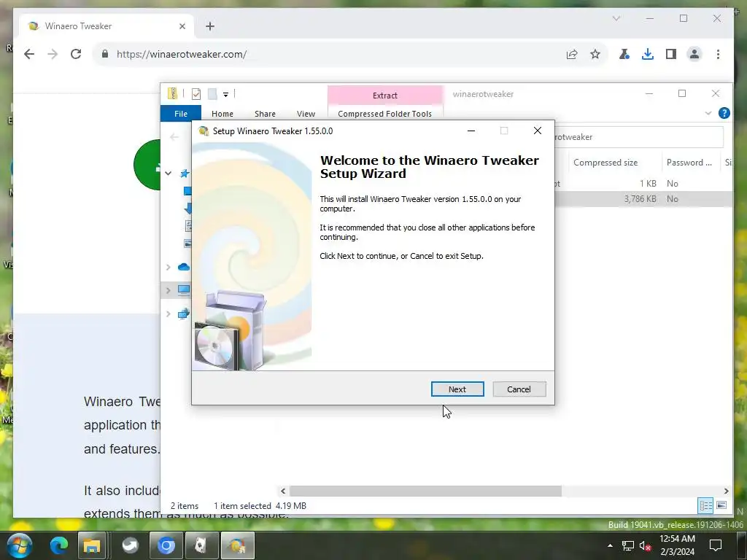Viewport: 747px width, 560px height.
Task: Select the OneDrive cloud icon in navigation pane
Action: (184, 267)
